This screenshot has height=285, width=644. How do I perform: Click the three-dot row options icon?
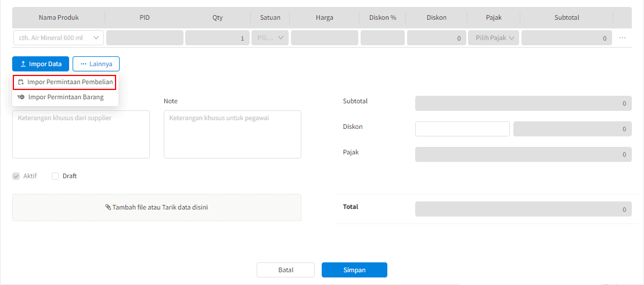coord(623,38)
